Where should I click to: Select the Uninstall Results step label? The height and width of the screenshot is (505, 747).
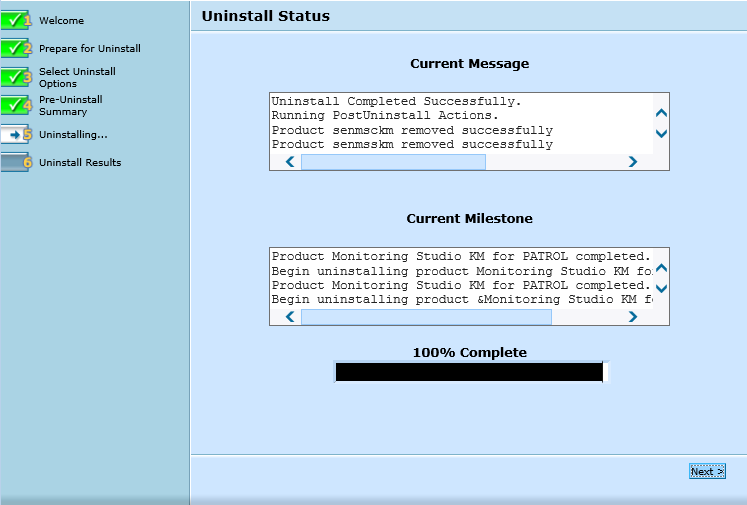pyautogui.click(x=80, y=162)
